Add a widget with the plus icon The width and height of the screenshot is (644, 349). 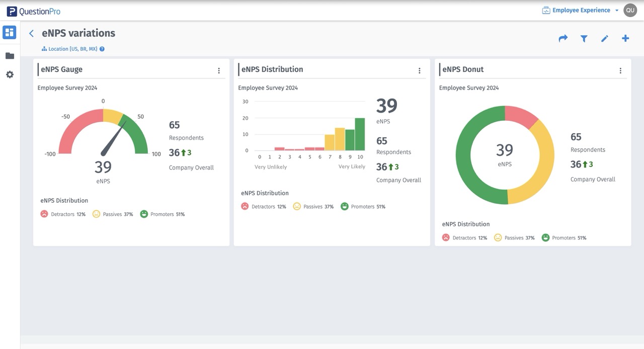625,38
